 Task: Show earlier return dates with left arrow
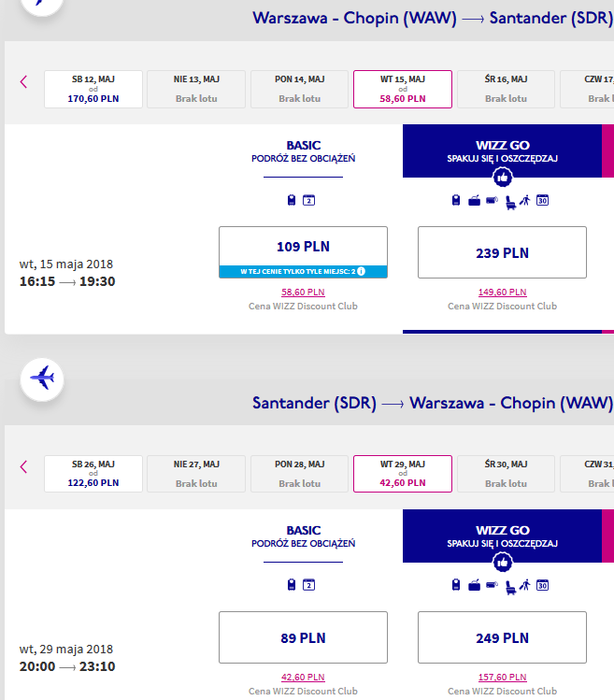coord(24,467)
